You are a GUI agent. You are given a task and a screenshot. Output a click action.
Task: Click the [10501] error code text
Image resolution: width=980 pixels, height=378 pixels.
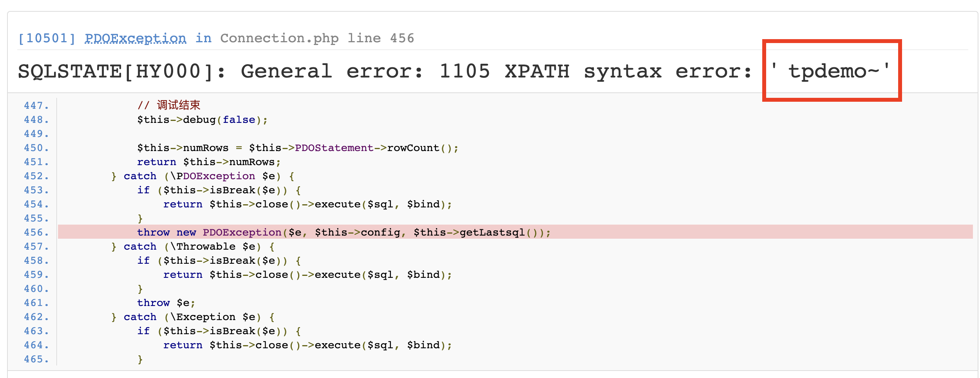[x=47, y=38]
